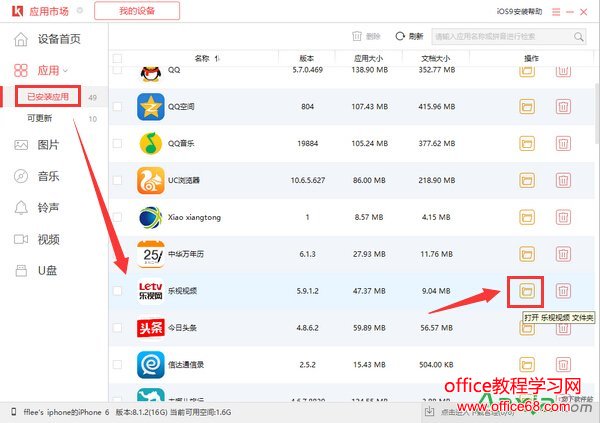Switch to the 应用市场 tab
This screenshot has height=423, width=600.
click(49, 11)
